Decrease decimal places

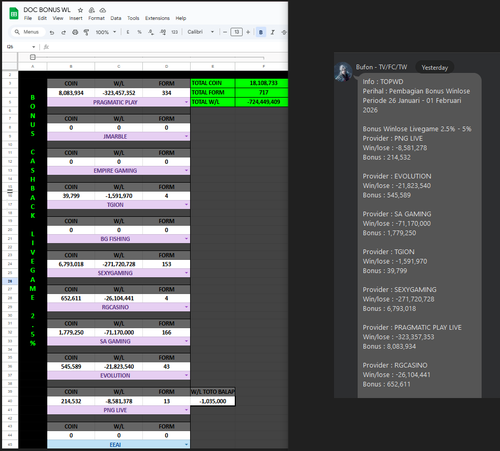click(151, 32)
